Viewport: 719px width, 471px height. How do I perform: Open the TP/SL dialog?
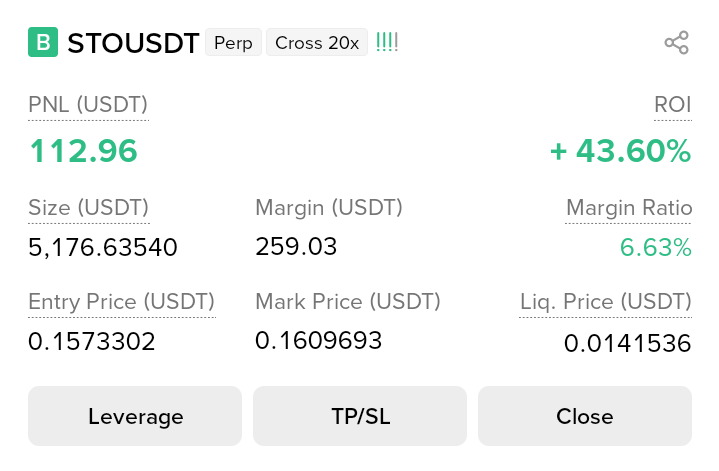tap(360, 416)
